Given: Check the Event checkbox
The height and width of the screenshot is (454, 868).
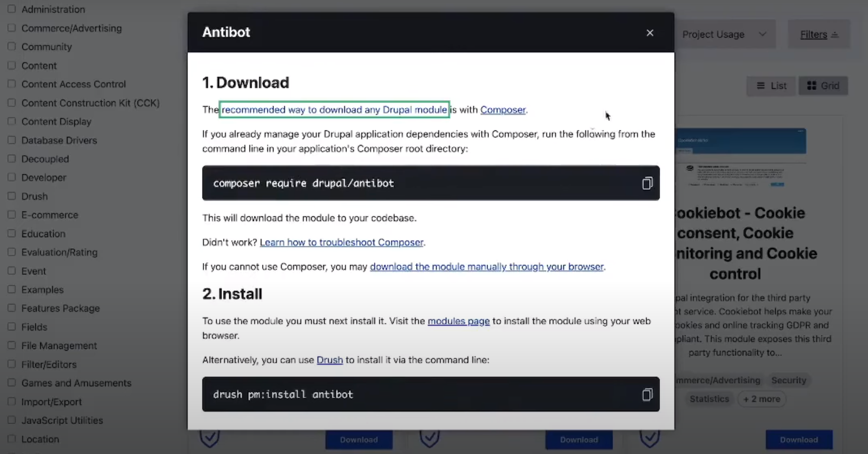Looking at the screenshot, I should pyautogui.click(x=11, y=271).
